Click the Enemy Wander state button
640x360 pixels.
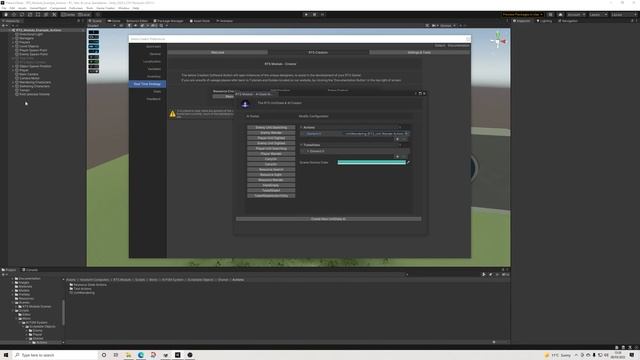tap(271, 133)
